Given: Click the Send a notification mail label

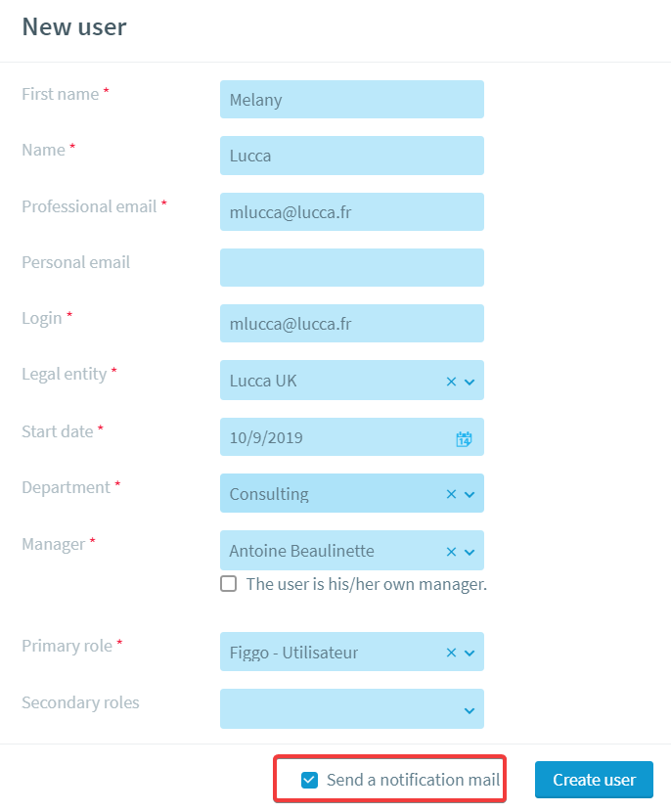Looking at the screenshot, I should pos(413,780).
